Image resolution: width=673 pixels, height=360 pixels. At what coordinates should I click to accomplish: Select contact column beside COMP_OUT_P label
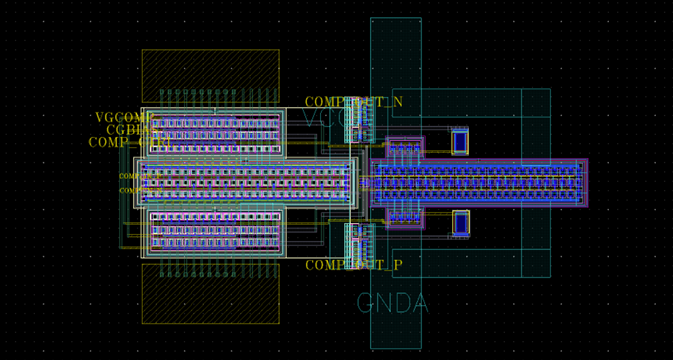pos(360,246)
